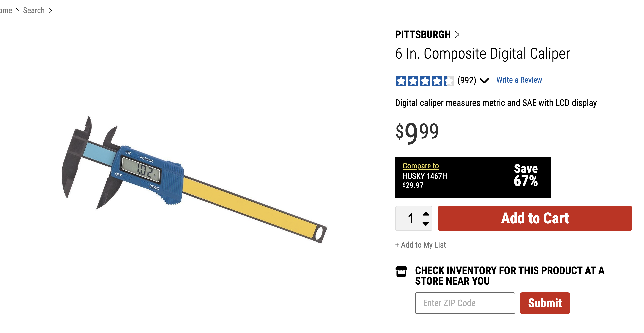Click the Write a Review link

tap(519, 80)
